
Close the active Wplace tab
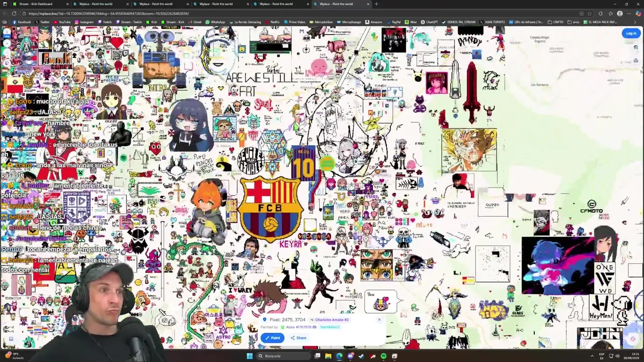(x=368, y=4)
